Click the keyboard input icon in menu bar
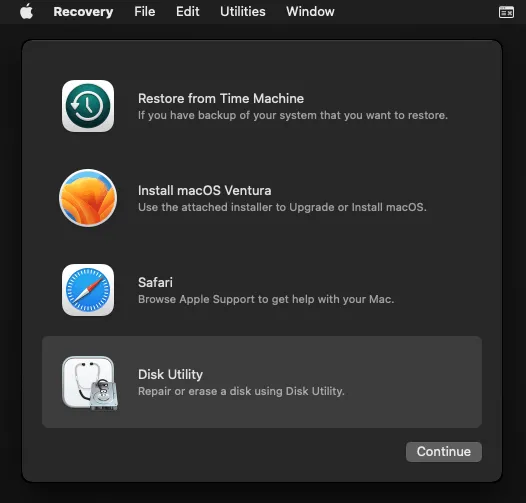 tap(506, 12)
